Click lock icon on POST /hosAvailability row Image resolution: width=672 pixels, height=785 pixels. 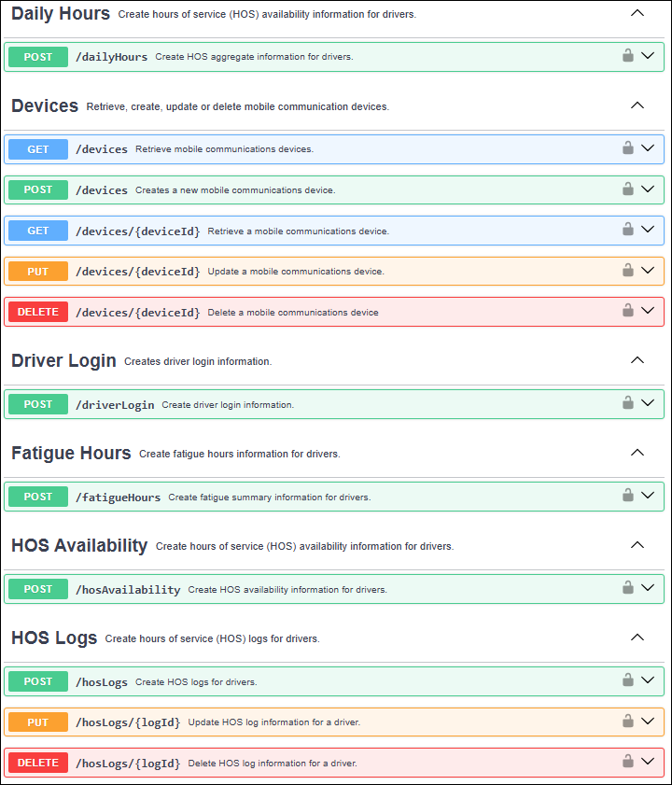coord(628,587)
